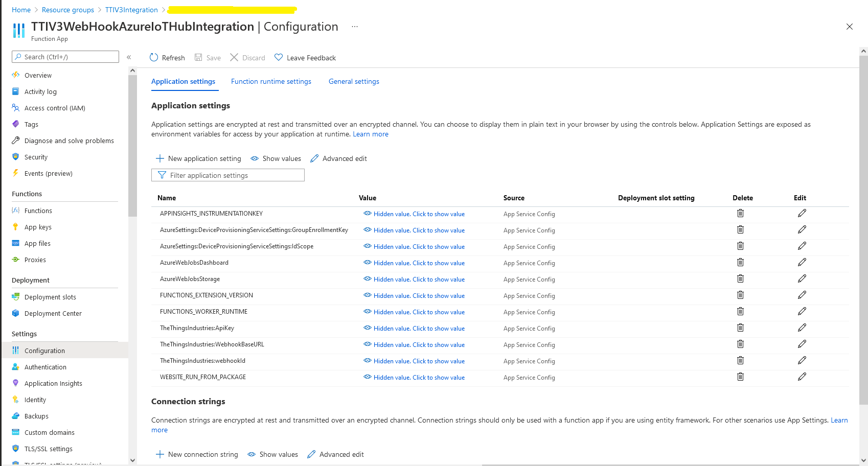Viewport: 868px width, 466px height.
Task: Open Advanced edit for application settings
Action: tap(338, 159)
